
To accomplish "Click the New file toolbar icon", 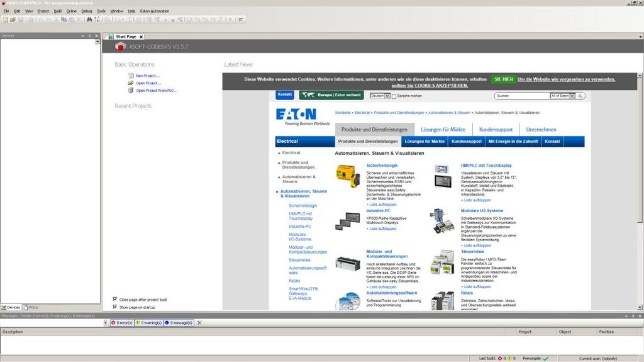I will pos(5,20).
